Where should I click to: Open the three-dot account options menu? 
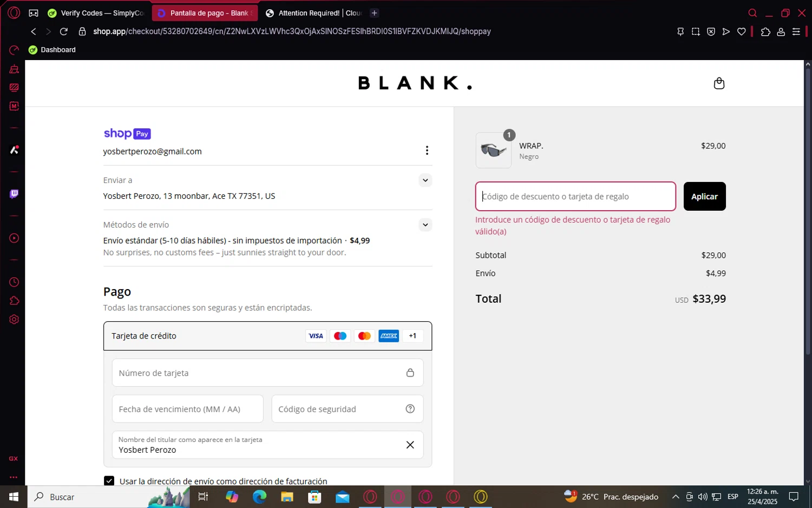pos(427,151)
